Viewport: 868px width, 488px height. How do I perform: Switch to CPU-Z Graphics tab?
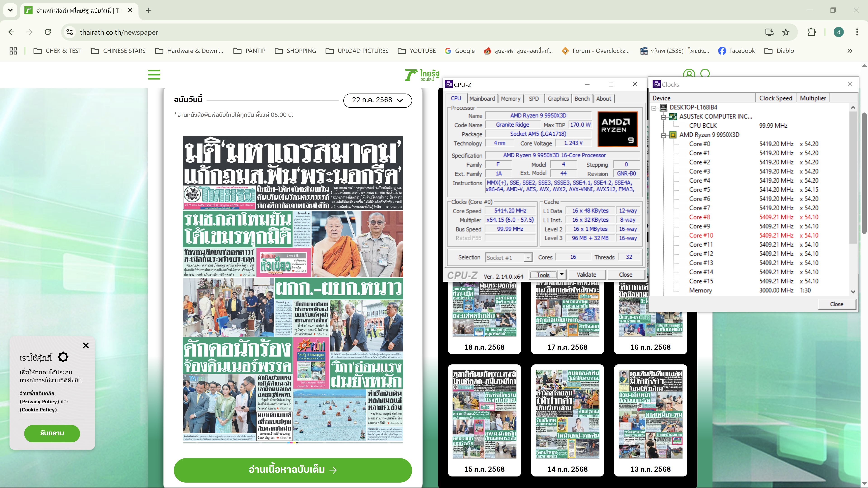[x=558, y=99]
